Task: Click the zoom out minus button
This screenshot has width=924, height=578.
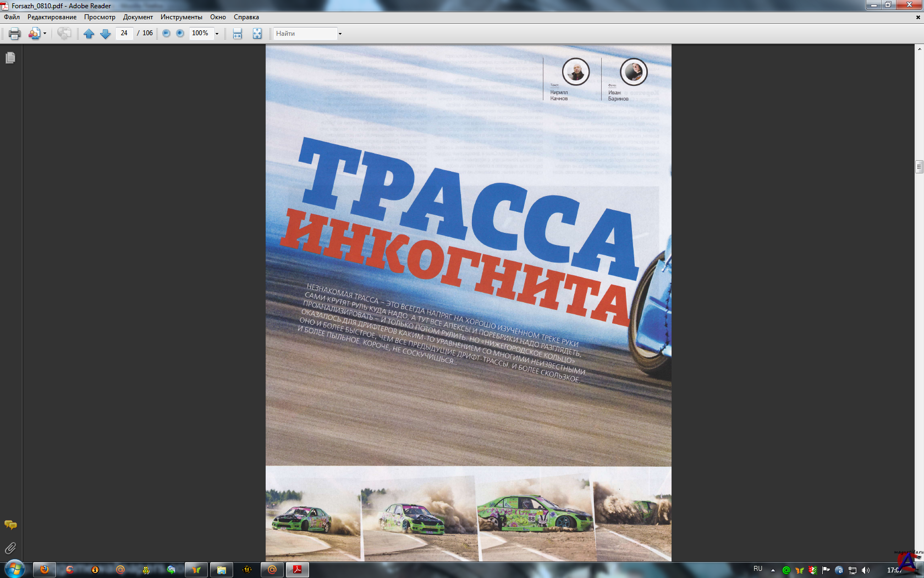Action: pos(166,34)
